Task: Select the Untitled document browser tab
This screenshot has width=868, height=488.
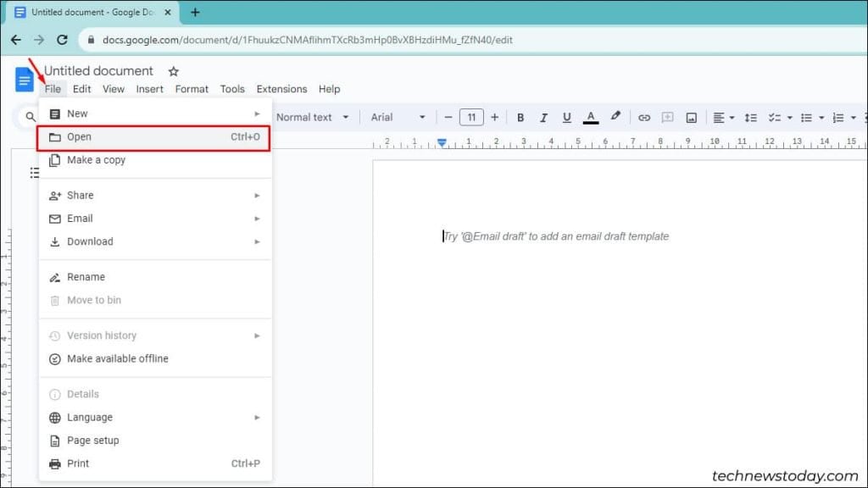Action: tap(92, 12)
